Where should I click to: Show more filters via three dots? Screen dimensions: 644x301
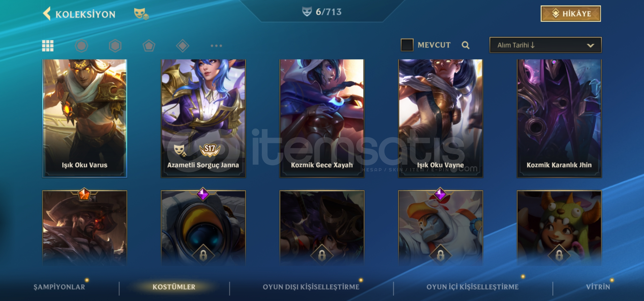(216, 46)
